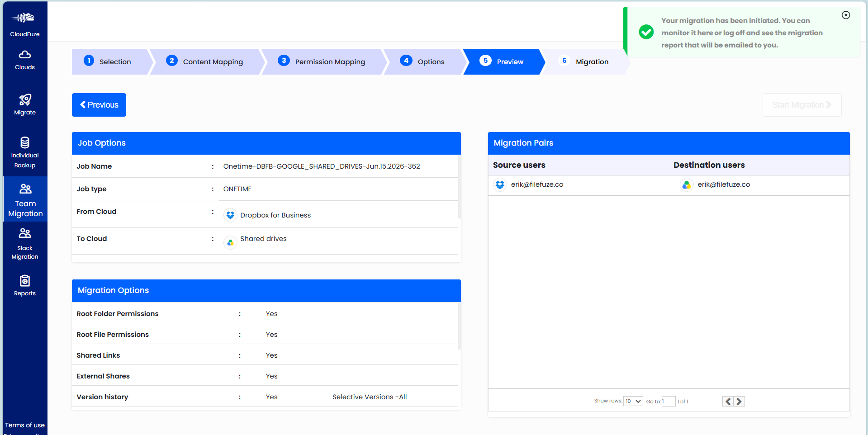
Task: Open Slack Migration
Action: pos(24,243)
